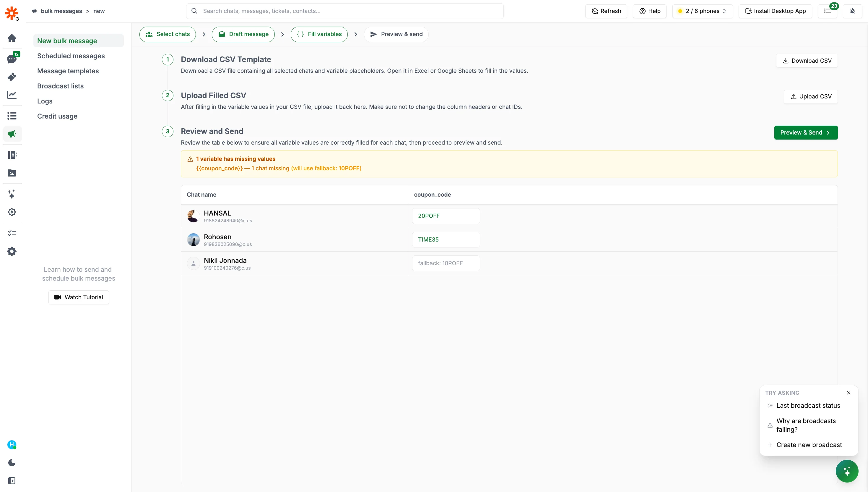The image size is (868, 492).
Task: Click the Refresh button
Action: (606, 11)
